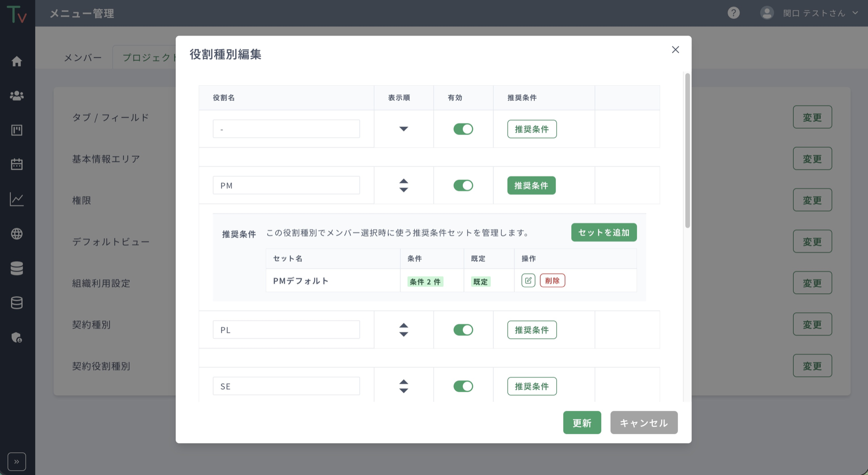Open the home icon in sidebar
Image resolution: width=868 pixels, height=475 pixels.
tap(17, 61)
